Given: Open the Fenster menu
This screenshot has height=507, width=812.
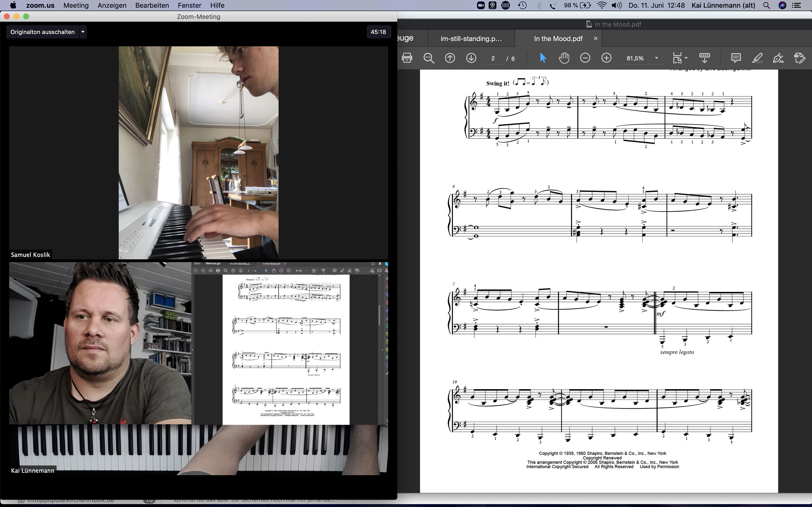Looking at the screenshot, I should point(189,5).
